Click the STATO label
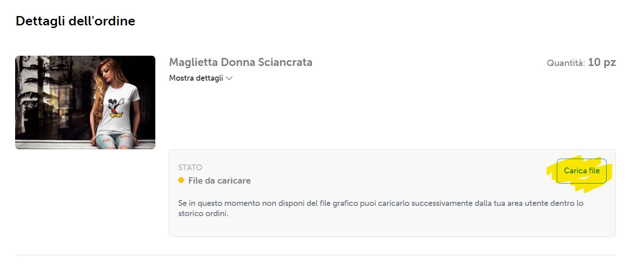 (190, 168)
